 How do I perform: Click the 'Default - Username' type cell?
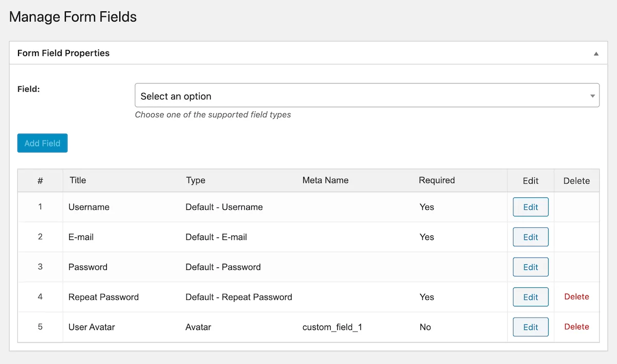click(x=224, y=207)
